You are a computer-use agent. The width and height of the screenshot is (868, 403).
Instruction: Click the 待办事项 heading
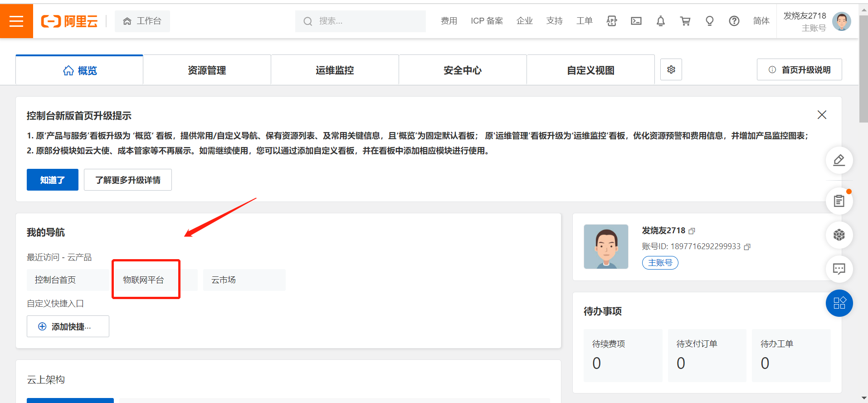coord(603,311)
